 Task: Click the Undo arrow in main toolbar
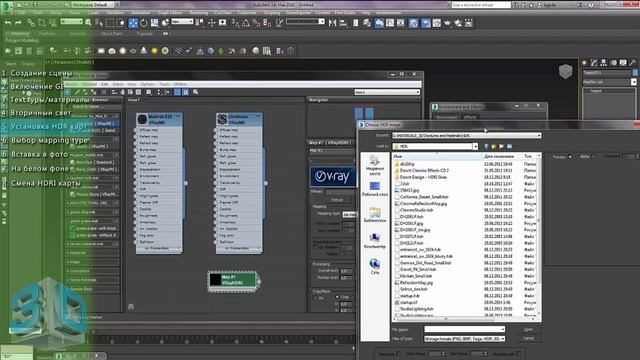8,23
